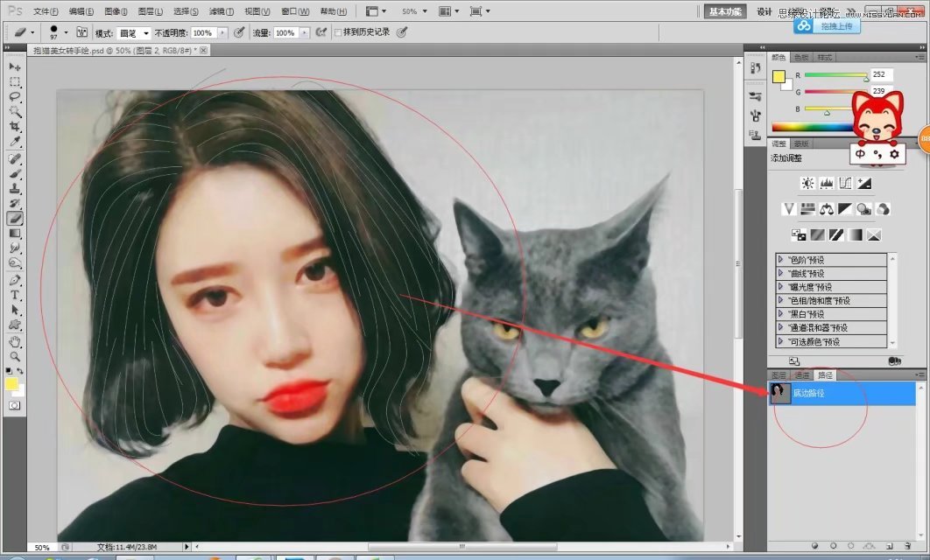
Task: Click the Exposure adjustment icon
Action: (864, 183)
